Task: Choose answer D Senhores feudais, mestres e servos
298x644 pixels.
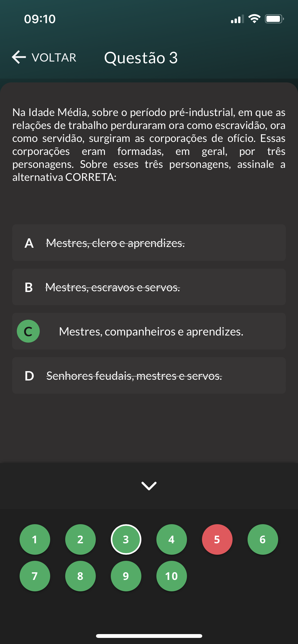Action: click(x=134, y=376)
